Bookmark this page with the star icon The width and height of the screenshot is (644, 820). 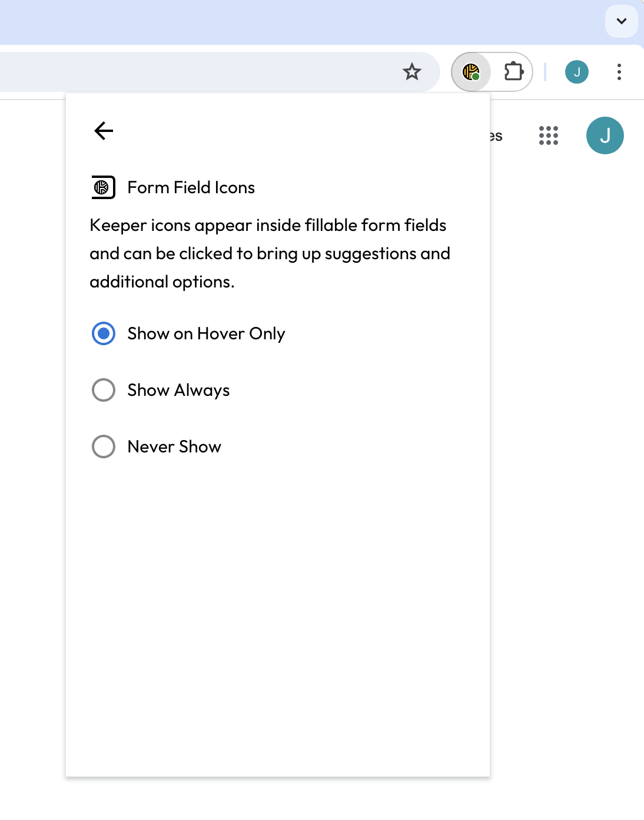(x=412, y=72)
